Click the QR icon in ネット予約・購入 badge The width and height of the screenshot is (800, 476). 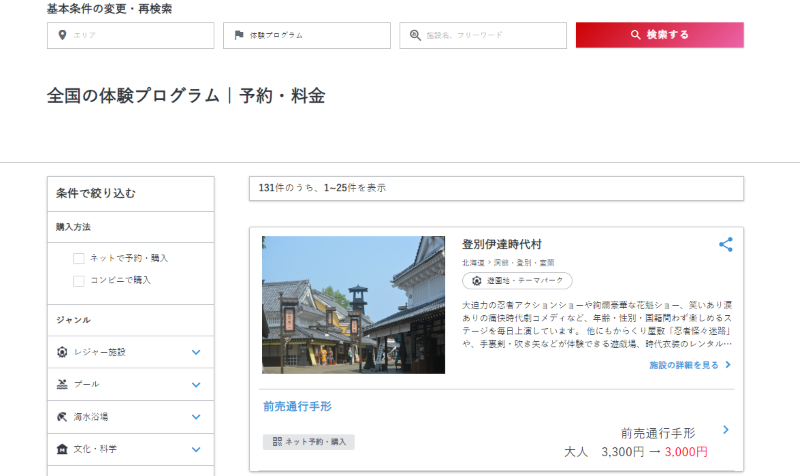tap(277, 441)
